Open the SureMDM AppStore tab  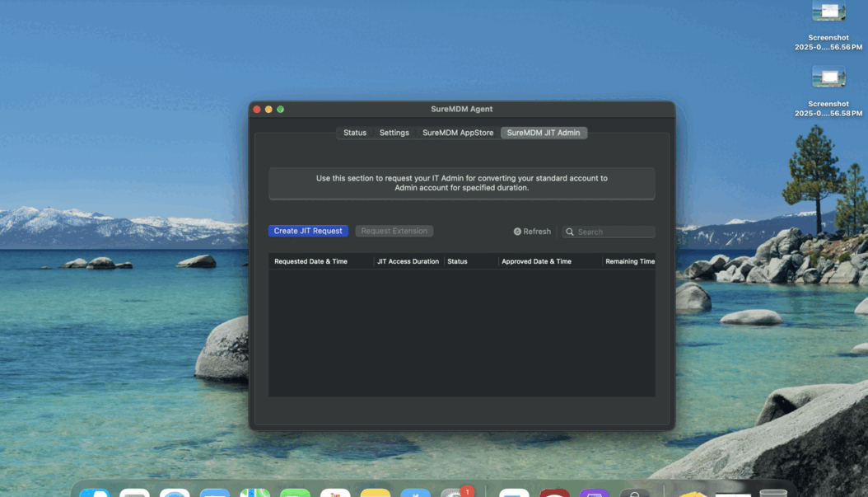click(458, 132)
